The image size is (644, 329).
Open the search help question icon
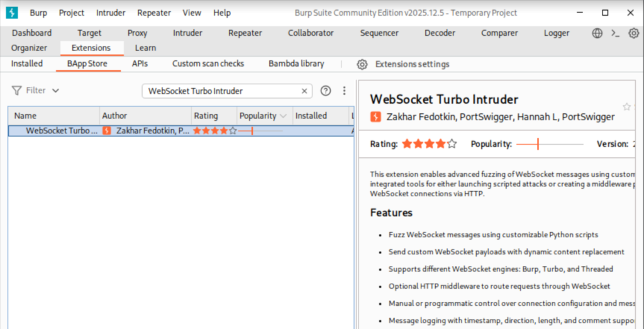tap(326, 91)
